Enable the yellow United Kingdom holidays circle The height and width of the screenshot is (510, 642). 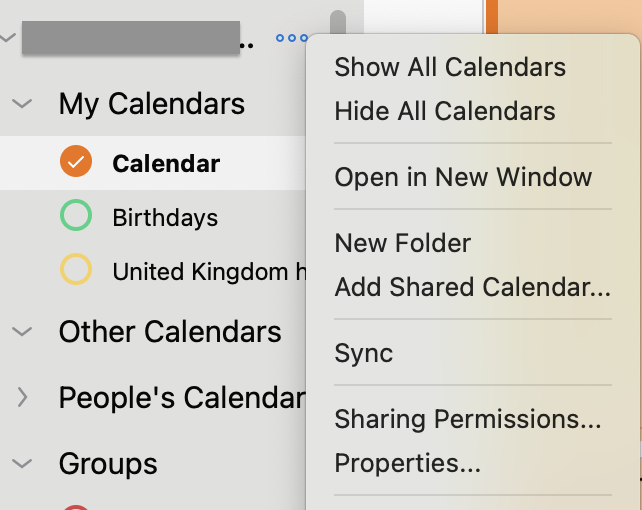[x=76, y=269]
